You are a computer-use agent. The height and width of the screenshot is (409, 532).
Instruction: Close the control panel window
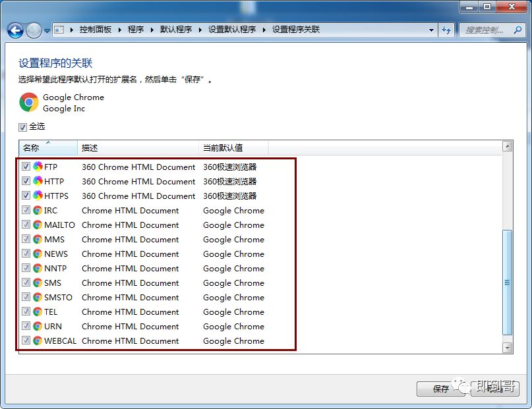click(512, 7)
